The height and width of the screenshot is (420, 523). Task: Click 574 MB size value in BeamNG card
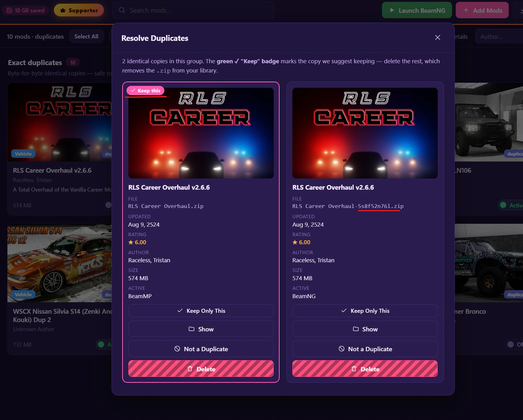click(302, 278)
